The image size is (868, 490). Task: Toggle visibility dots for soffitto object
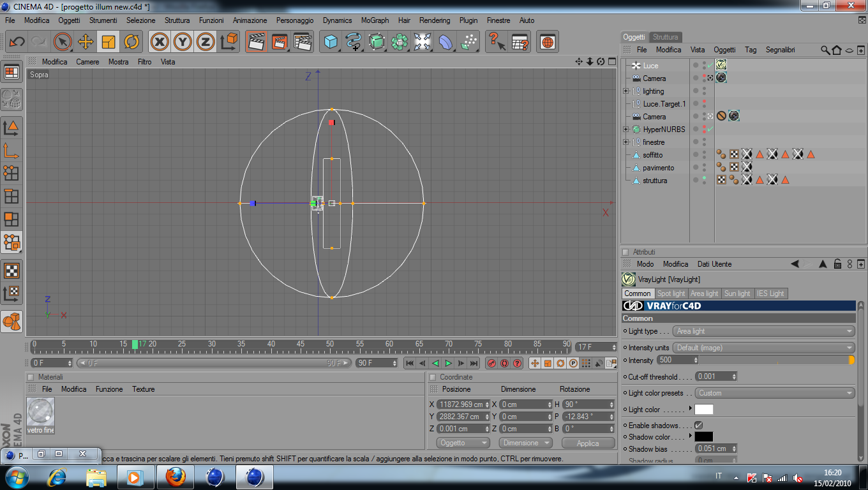(704, 155)
